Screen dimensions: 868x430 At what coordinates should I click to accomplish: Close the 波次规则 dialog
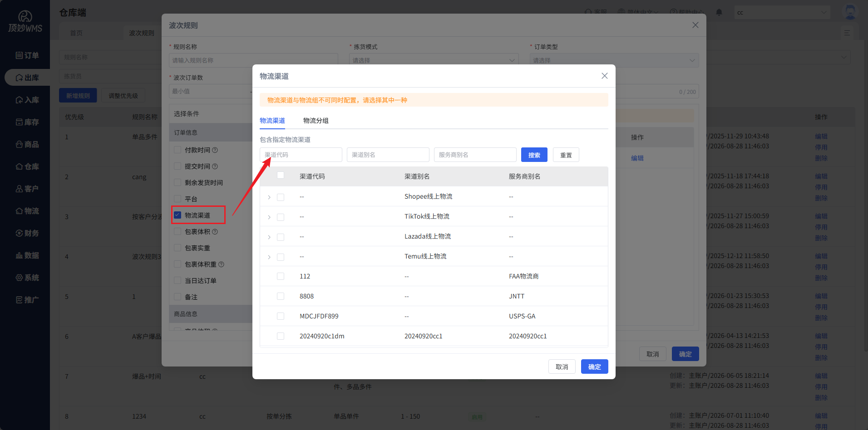(x=695, y=25)
